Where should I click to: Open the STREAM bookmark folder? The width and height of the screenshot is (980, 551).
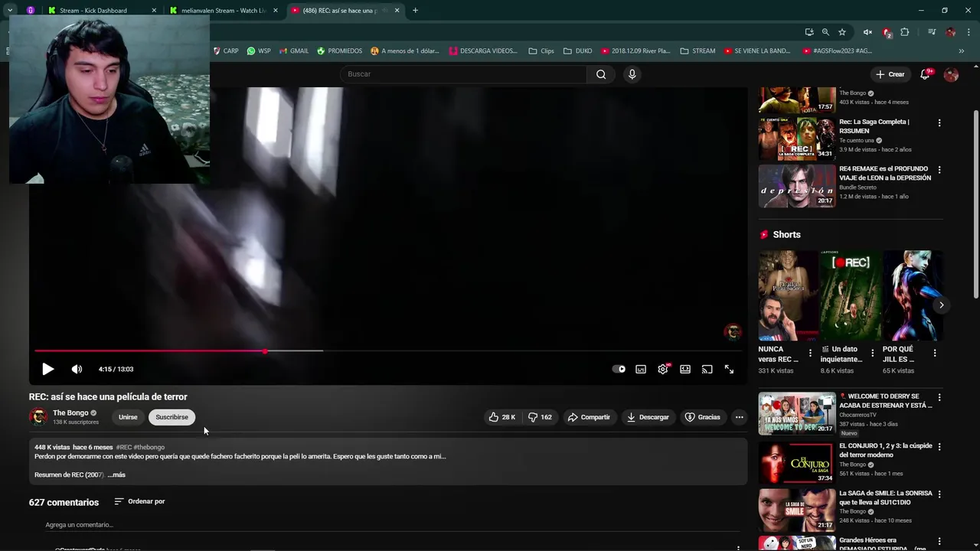(x=697, y=51)
